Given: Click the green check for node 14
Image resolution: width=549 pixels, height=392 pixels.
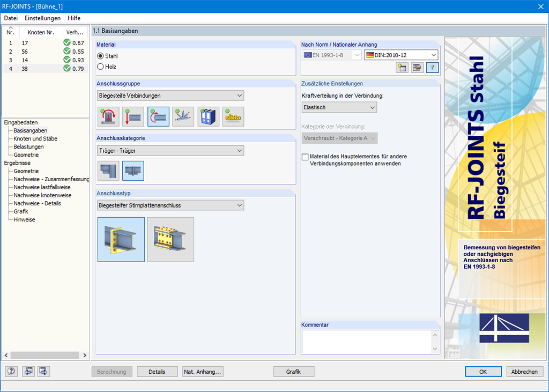Looking at the screenshot, I should point(67,60).
